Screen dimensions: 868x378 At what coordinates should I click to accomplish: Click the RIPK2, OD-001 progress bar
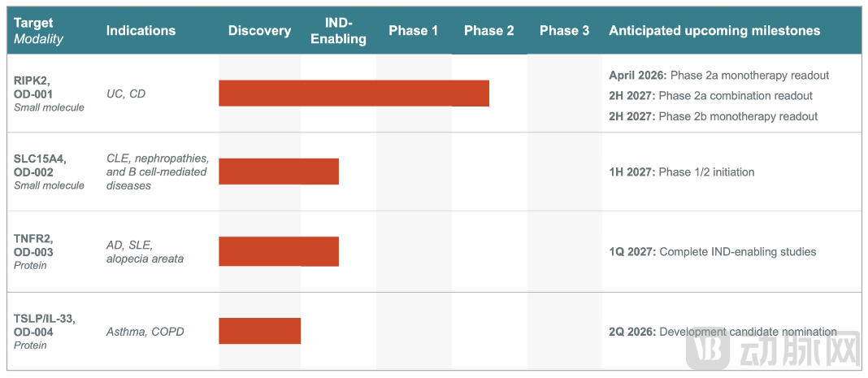tap(354, 93)
